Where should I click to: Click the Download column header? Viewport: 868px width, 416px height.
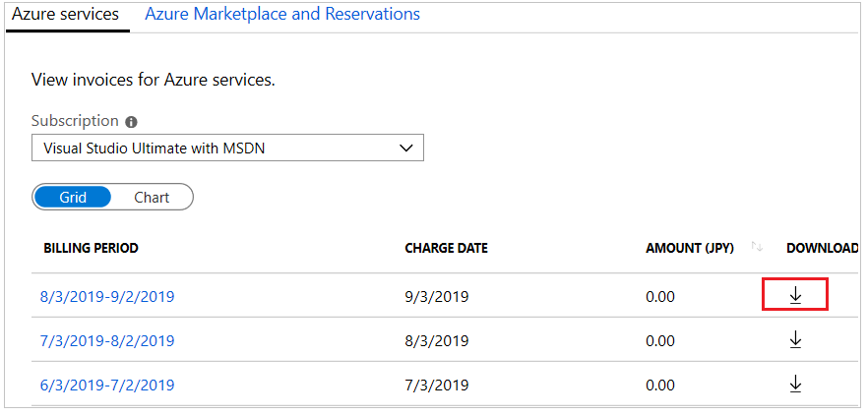coord(822,248)
